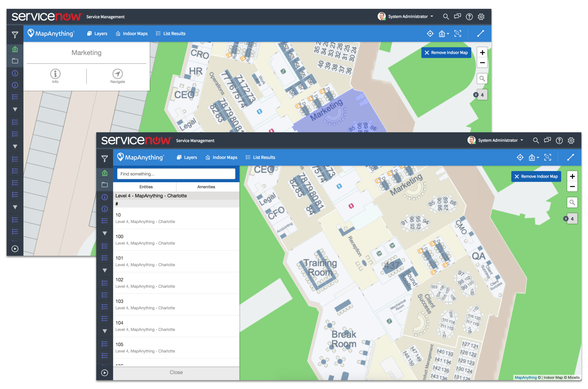Viewport: 588px width, 389px height.
Task: Zoom in with plus button on front window map
Action: [572, 176]
